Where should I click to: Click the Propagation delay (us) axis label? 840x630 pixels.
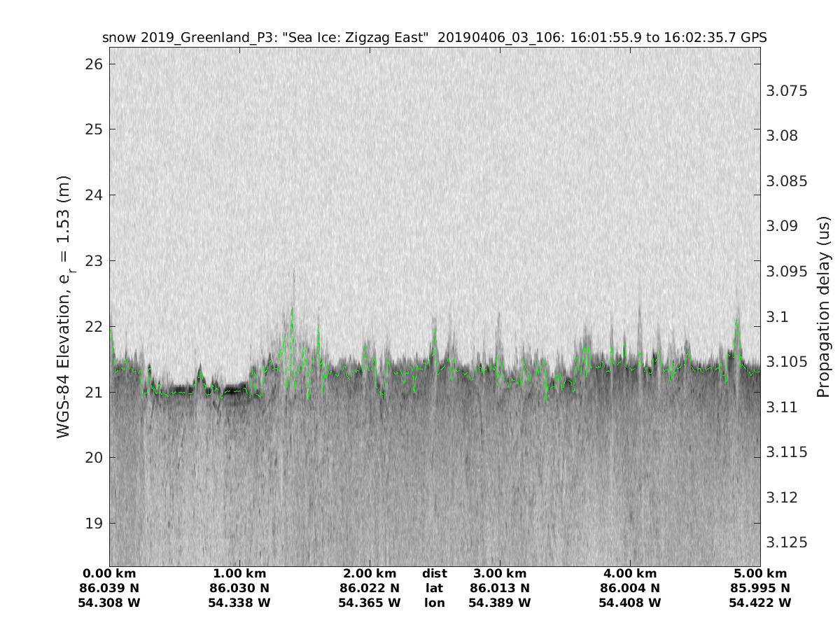pos(824,307)
